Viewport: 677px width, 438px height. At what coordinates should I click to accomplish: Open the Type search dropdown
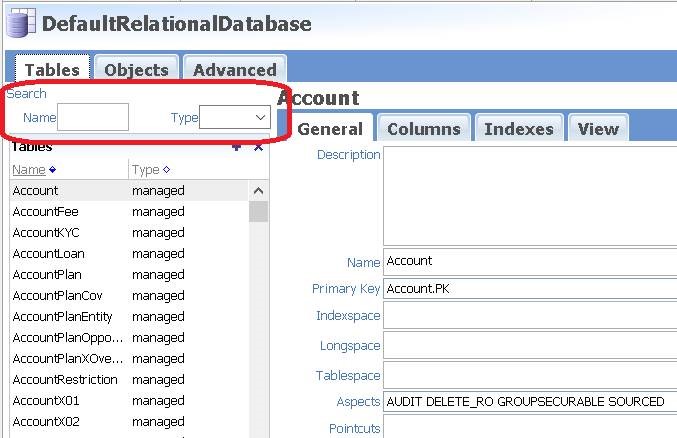point(235,117)
